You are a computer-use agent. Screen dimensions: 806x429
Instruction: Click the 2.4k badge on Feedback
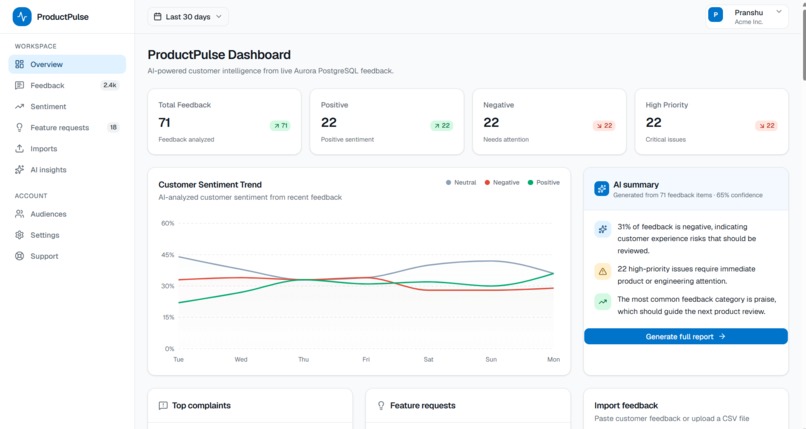tap(109, 85)
